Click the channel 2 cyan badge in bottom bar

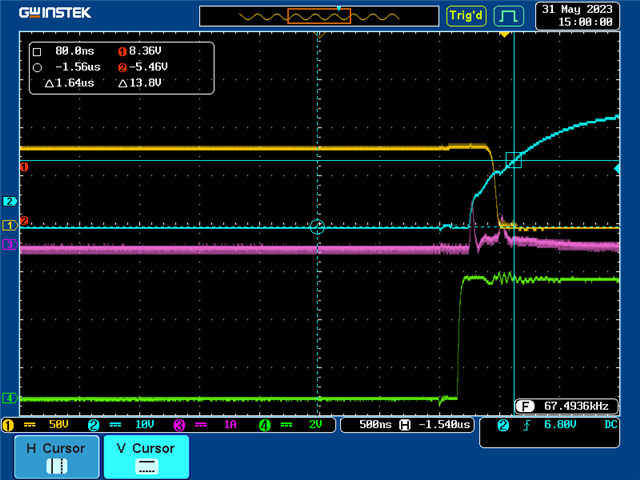pos(93,425)
